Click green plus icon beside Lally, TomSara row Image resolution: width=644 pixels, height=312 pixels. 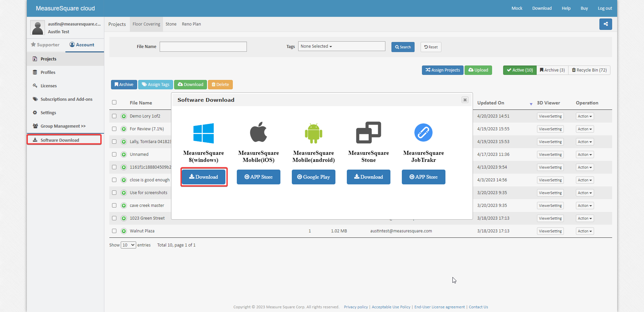click(124, 142)
